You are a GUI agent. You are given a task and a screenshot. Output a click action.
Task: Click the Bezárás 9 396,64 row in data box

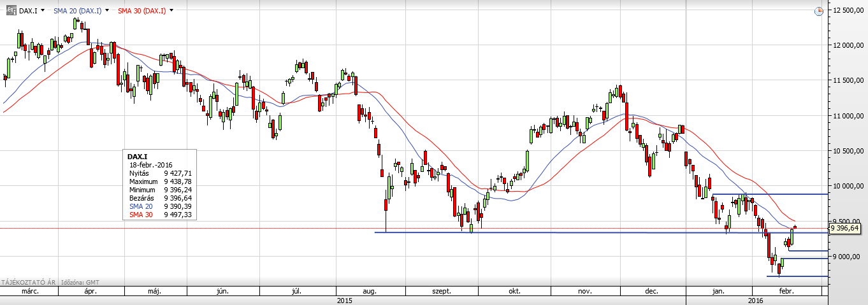click(160, 199)
